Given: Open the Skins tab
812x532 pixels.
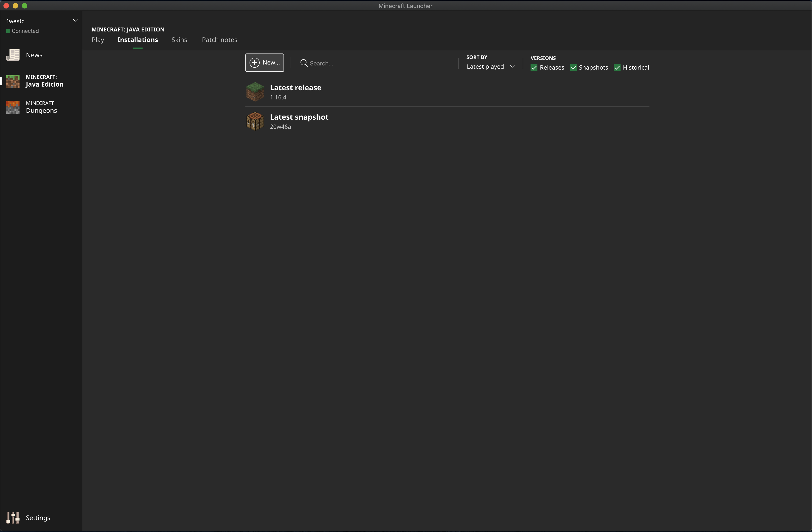Looking at the screenshot, I should pos(179,40).
